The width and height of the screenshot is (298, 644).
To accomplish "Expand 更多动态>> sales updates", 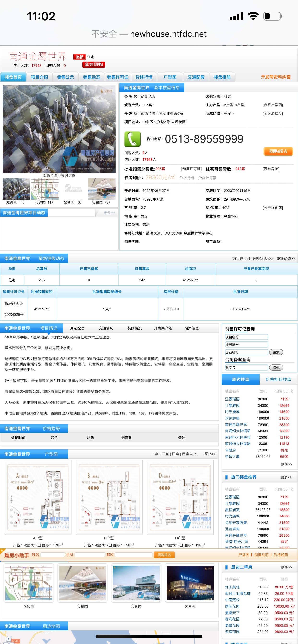I will (x=286, y=259).
